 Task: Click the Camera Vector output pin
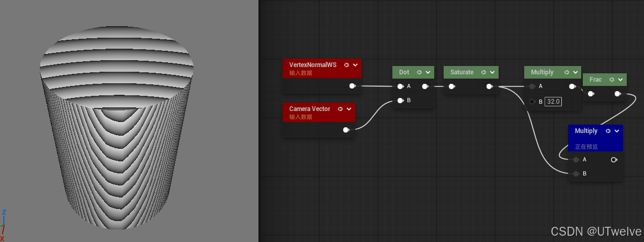(346, 130)
